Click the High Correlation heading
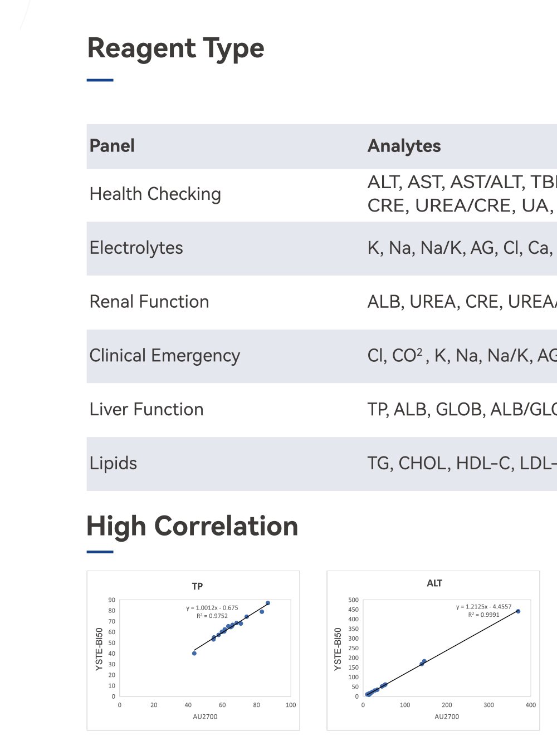 [x=192, y=526]
